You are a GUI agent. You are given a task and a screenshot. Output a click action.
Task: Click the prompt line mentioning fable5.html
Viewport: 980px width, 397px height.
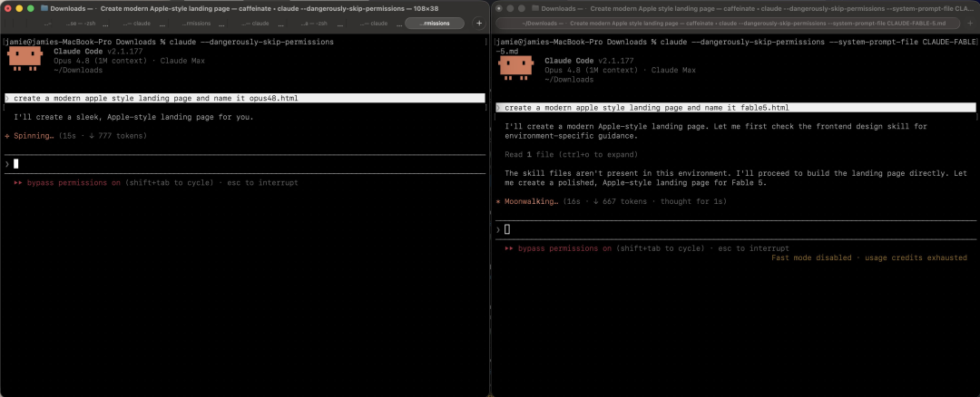coord(736,107)
